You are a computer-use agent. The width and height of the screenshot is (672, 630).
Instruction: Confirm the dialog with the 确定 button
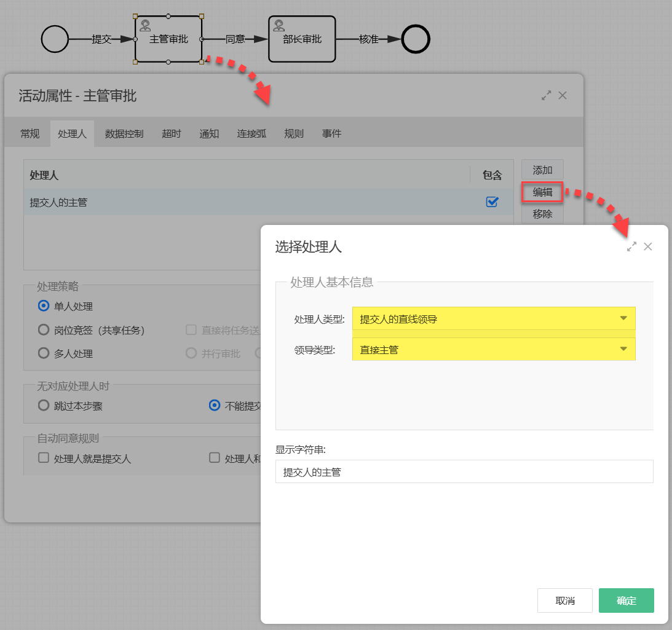(626, 600)
